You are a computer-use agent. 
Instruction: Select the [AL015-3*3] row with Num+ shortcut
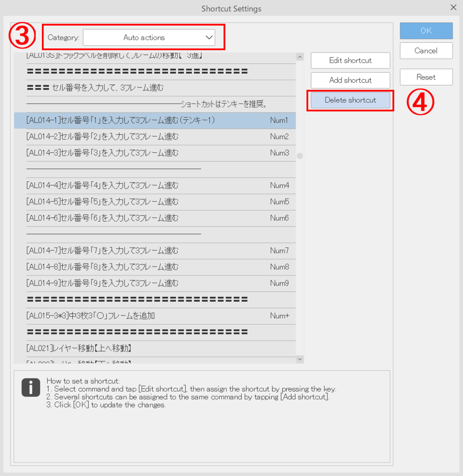(x=155, y=316)
